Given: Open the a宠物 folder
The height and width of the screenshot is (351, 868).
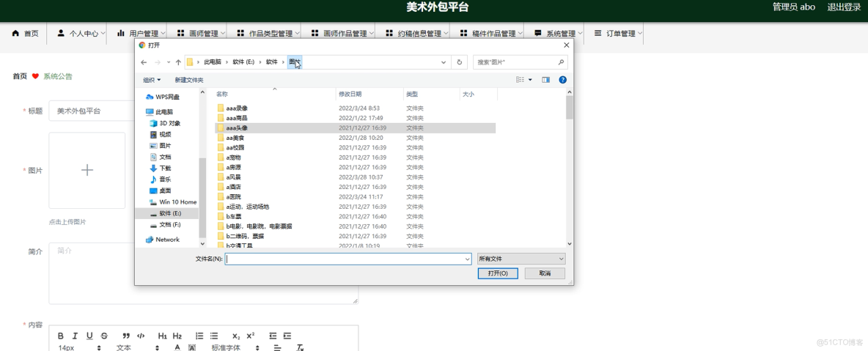Looking at the screenshot, I should 233,158.
